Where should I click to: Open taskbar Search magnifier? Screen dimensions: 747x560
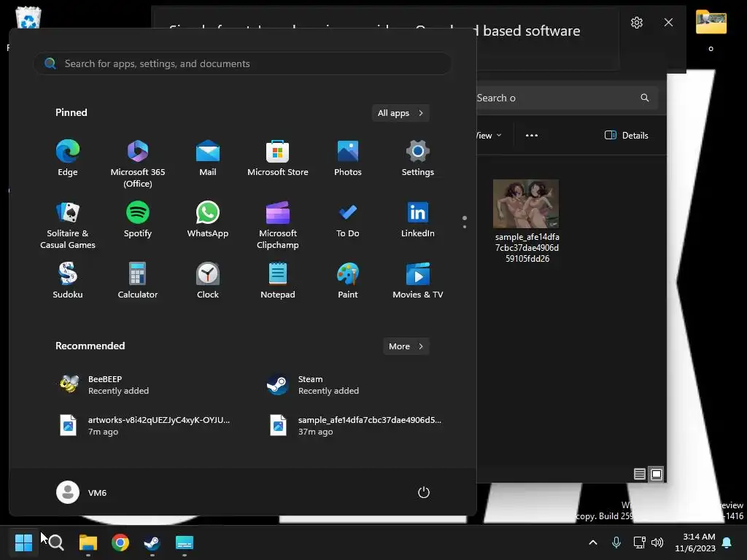pyautogui.click(x=55, y=542)
